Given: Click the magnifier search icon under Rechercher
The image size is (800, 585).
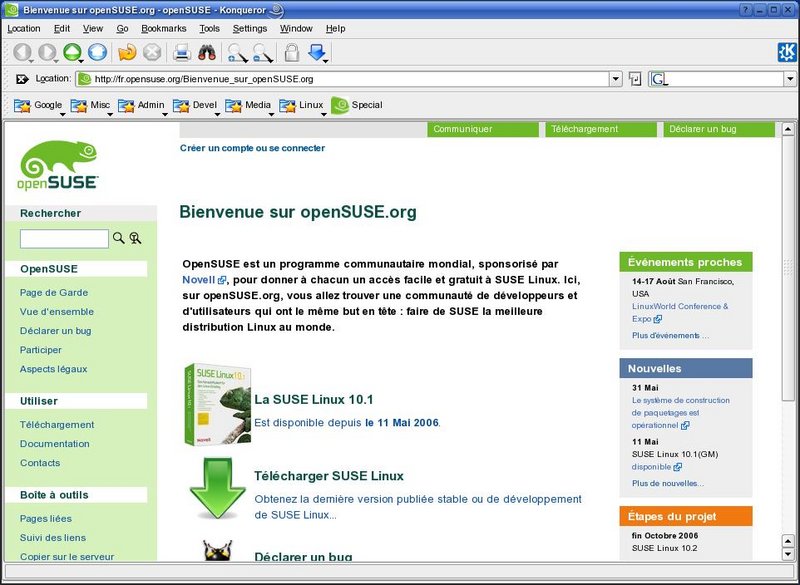Looking at the screenshot, I should (118, 238).
